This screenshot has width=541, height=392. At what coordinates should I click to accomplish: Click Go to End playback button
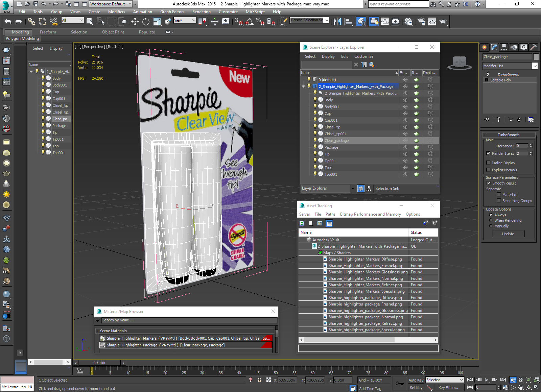click(x=503, y=380)
